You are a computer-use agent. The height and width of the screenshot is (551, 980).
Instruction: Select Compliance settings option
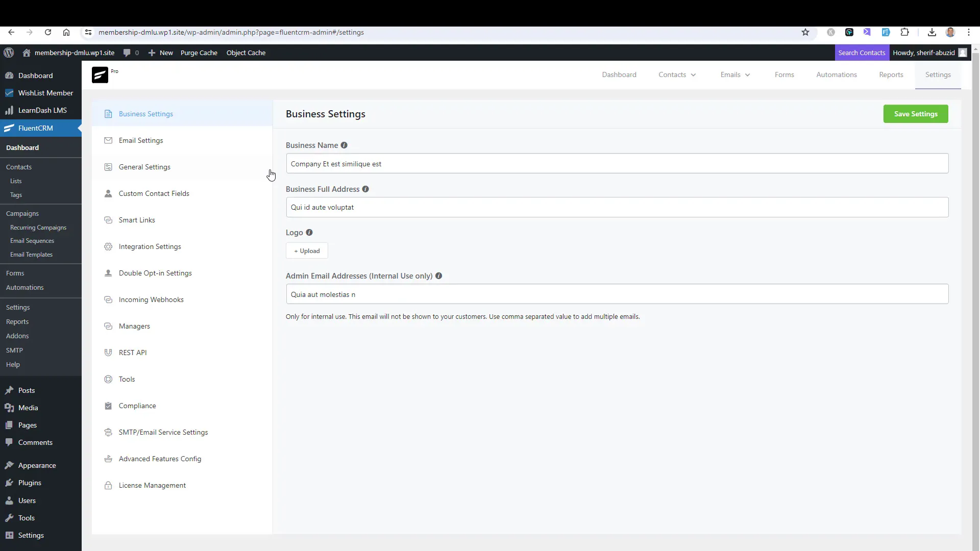137,405
